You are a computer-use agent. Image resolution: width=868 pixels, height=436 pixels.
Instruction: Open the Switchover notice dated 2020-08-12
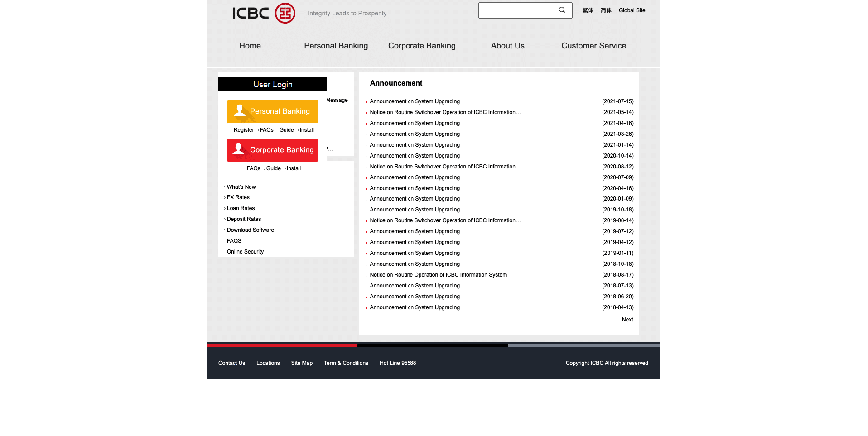coord(445,167)
